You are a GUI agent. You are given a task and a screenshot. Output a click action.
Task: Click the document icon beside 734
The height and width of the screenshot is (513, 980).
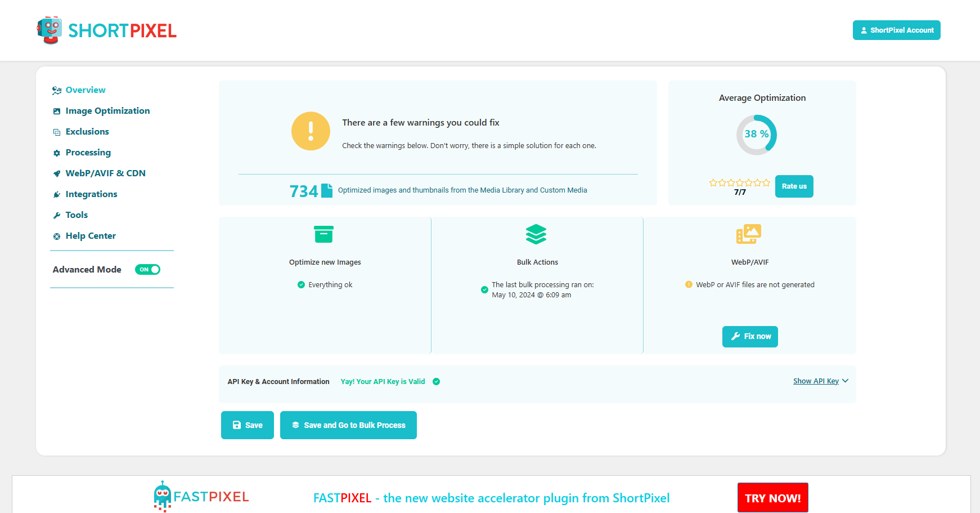[x=327, y=191]
